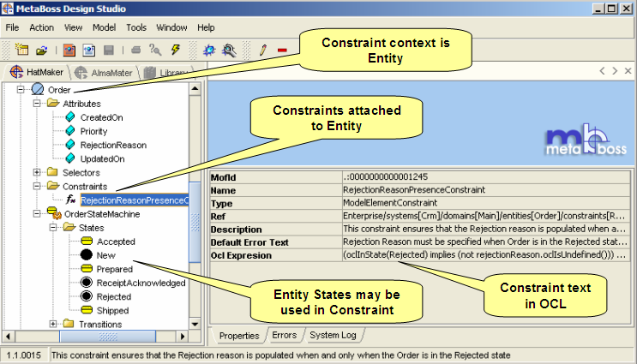This screenshot has height=364, width=637.
Task: Click the black circle icon beside New state
Action: [86, 255]
